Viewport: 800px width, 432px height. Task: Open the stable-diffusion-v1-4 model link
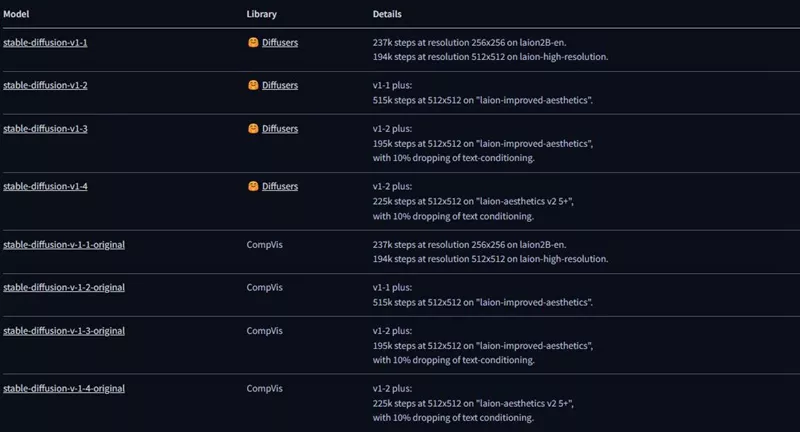tap(45, 186)
